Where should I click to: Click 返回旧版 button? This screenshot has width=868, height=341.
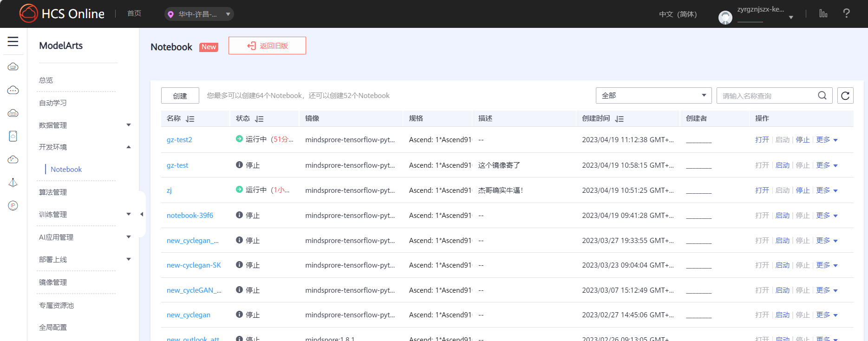pos(267,46)
